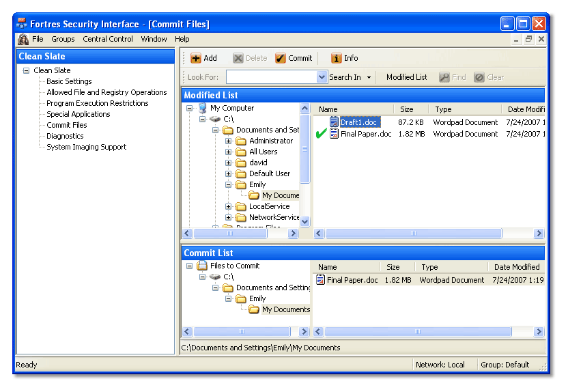Select Final Paper.doc in the Modified List
568x392 pixels.
click(x=366, y=134)
